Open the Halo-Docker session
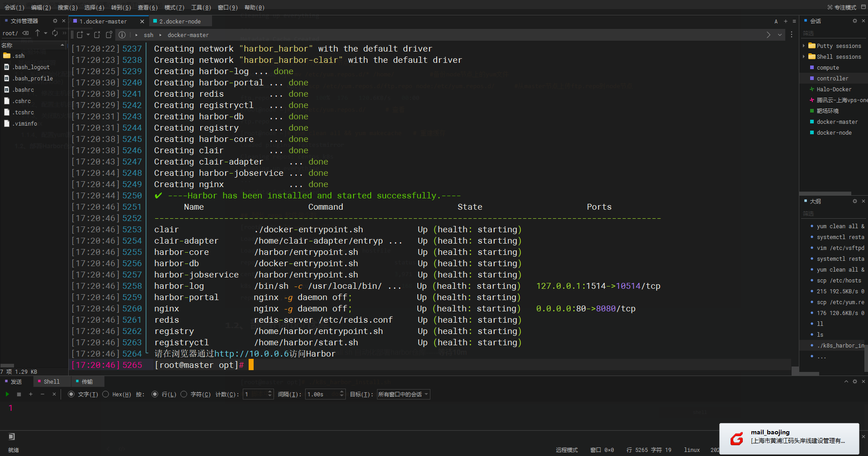Image resolution: width=868 pixels, height=456 pixels. [834, 89]
